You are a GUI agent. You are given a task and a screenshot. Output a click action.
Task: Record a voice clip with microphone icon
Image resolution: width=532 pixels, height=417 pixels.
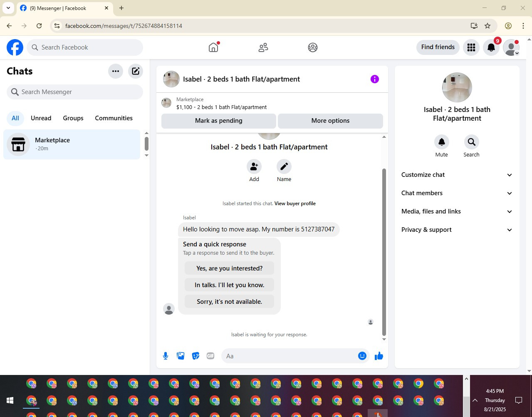coord(166,356)
